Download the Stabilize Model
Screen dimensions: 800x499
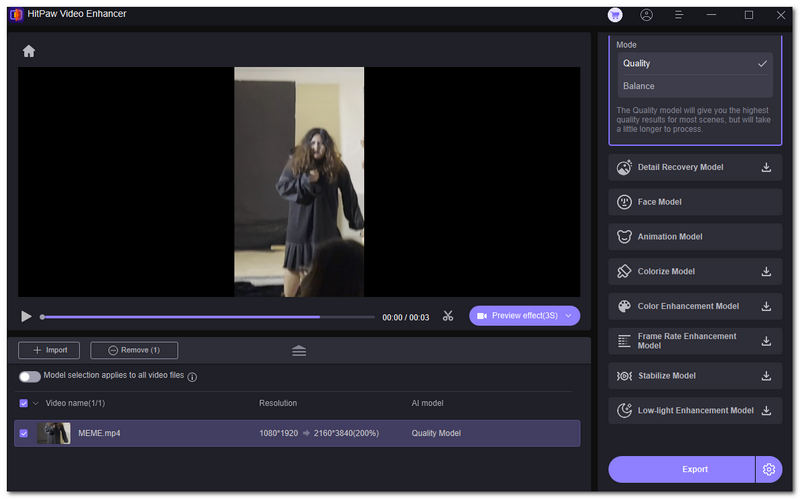tap(766, 376)
